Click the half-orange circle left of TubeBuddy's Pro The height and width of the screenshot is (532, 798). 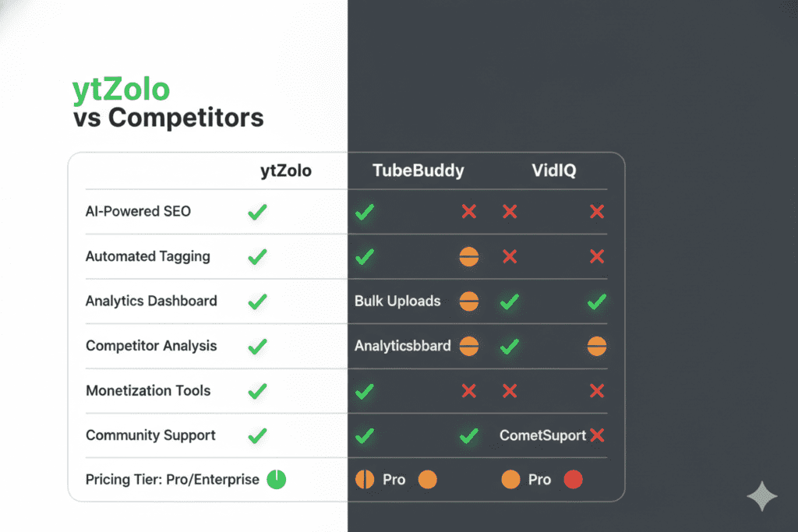point(364,480)
